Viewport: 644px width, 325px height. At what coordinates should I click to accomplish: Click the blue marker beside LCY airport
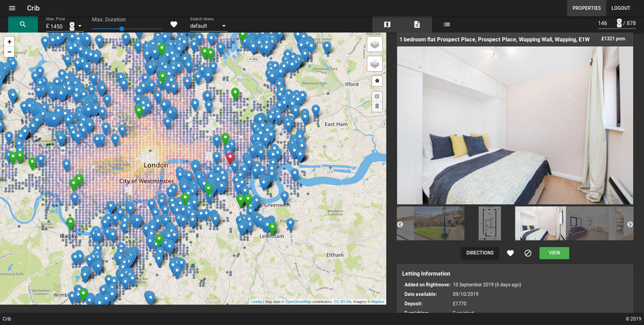point(295,174)
